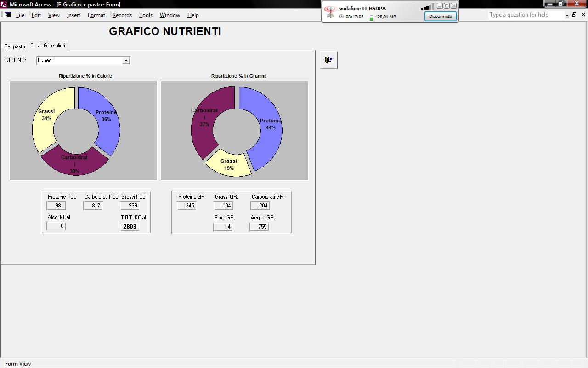
Task: Click the TOT KCal field showing 2803
Action: click(130, 227)
